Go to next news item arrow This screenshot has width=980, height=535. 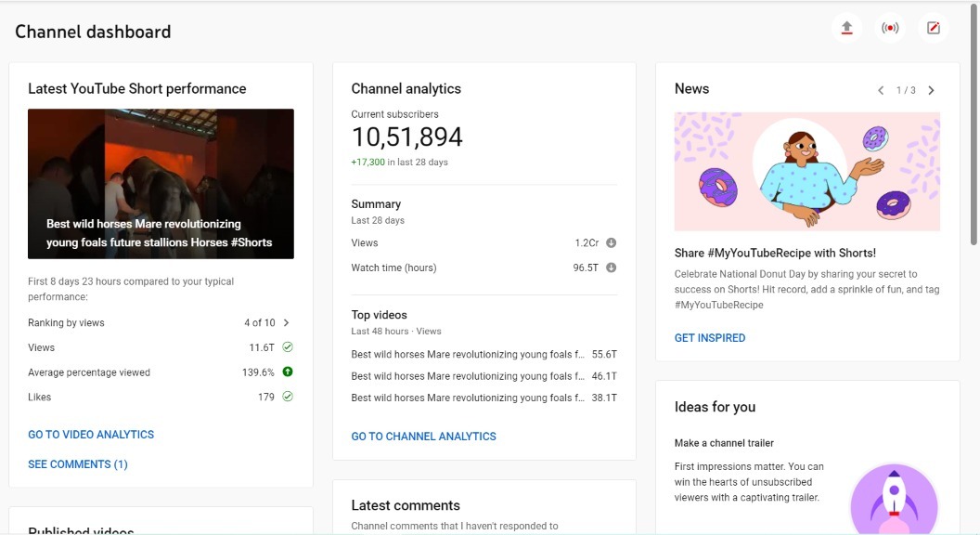pyautogui.click(x=931, y=91)
